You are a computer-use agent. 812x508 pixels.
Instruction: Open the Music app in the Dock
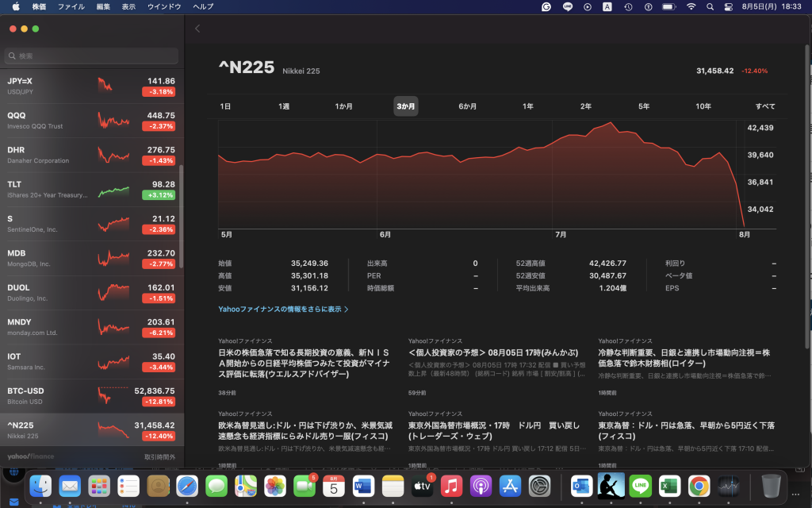pyautogui.click(x=451, y=485)
